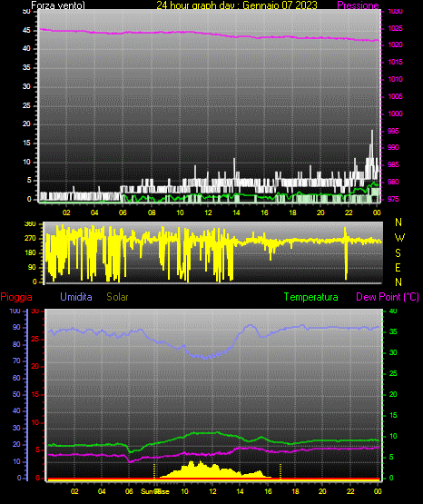Click the Solar legend label
This screenshot has height=504, width=423.
tap(117, 297)
